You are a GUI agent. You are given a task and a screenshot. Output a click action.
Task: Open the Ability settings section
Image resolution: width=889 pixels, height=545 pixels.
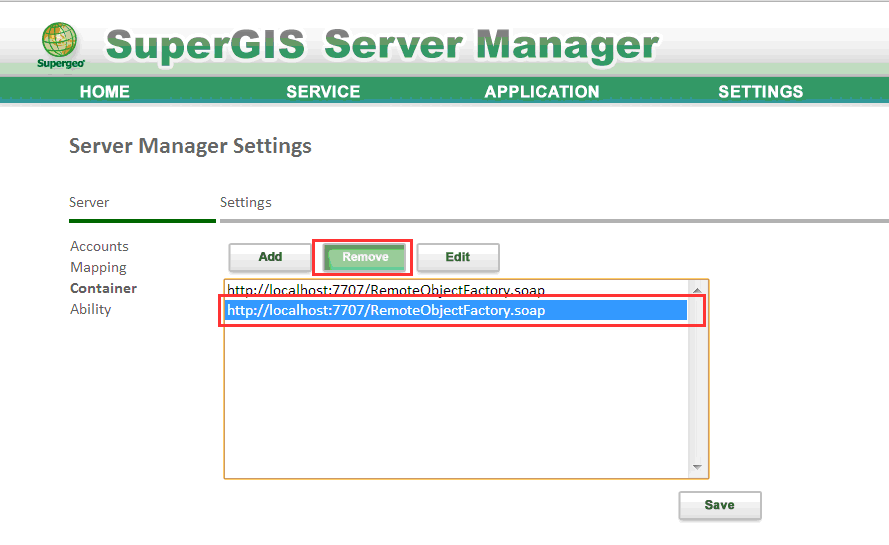[x=91, y=309]
